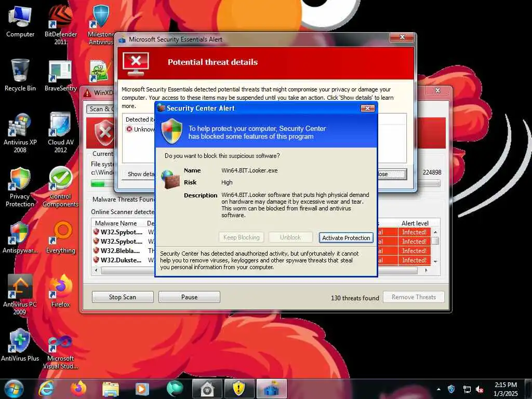Launch BraveSentry desktop shortcut

point(60,76)
